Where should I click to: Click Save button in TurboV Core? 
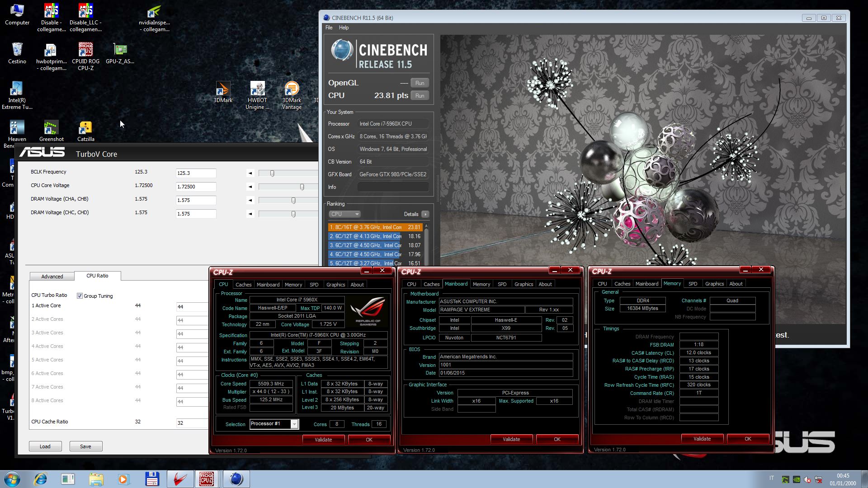(x=85, y=446)
